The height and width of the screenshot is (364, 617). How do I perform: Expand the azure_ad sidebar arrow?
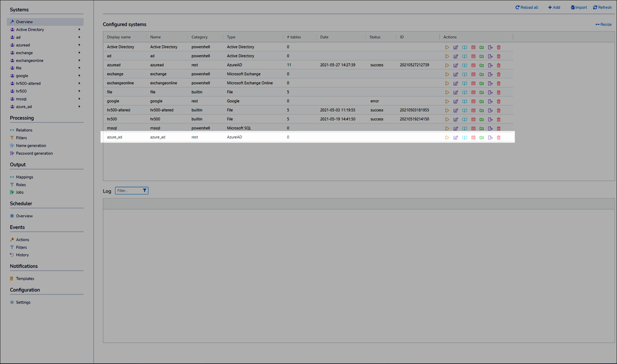point(79,107)
